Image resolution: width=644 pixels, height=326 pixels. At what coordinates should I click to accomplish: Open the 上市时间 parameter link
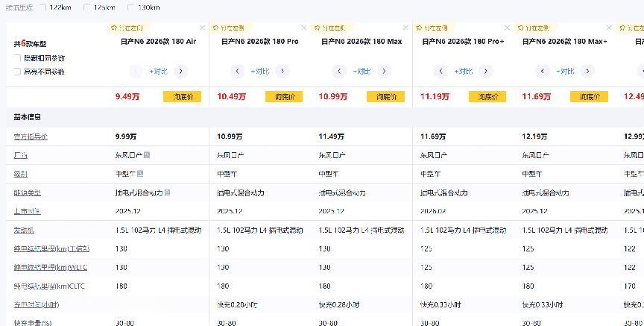(x=27, y=211)
